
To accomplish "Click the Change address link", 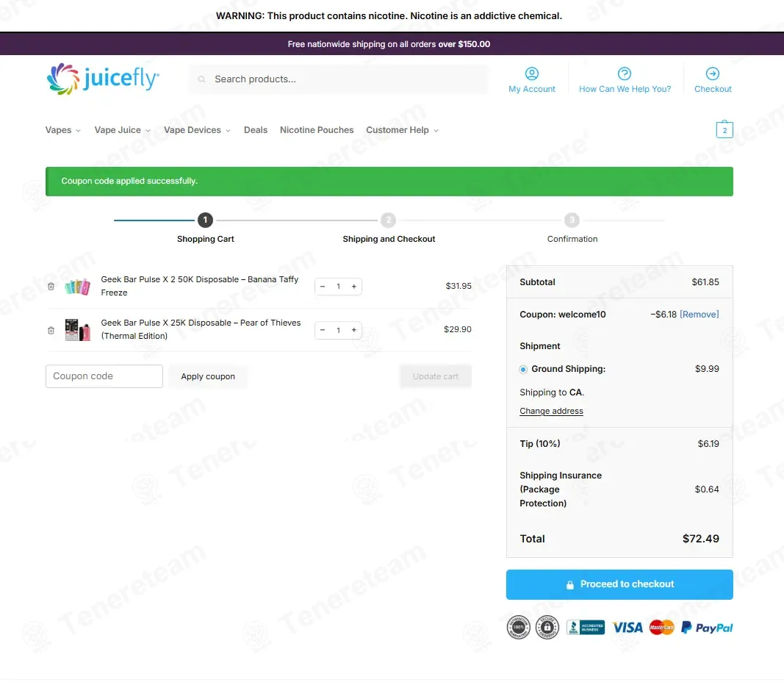I will [x=551, y=411].
